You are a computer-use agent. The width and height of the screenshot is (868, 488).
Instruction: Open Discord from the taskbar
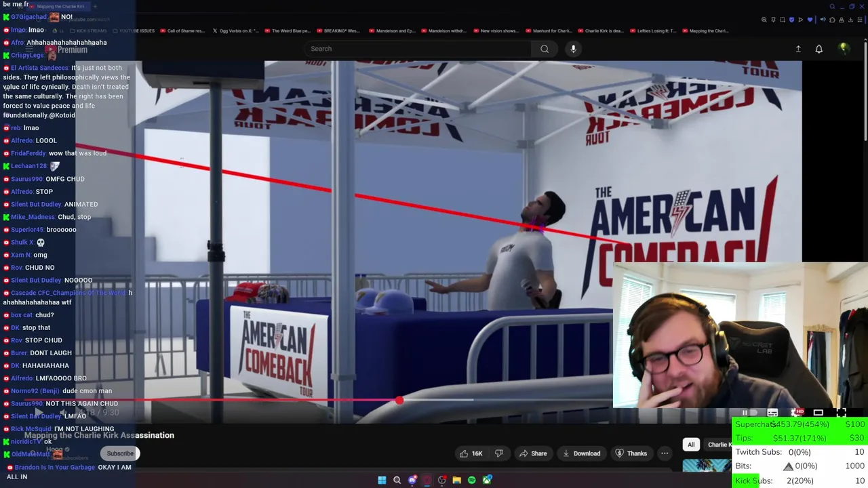[412, 480]
